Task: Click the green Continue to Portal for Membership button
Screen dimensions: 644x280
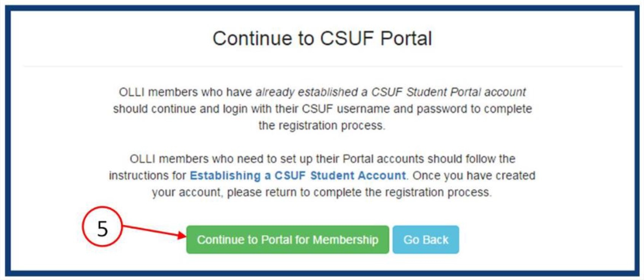Action: [x=288, y=240]
